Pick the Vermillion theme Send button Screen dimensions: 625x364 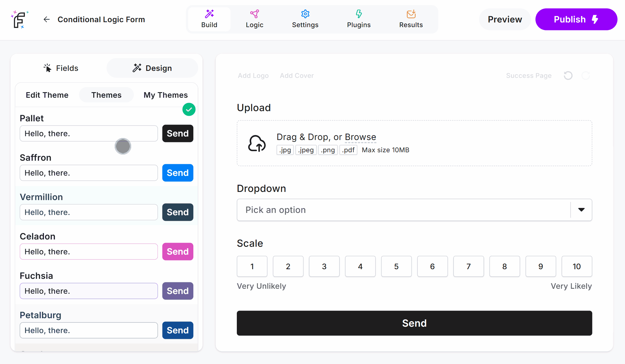click(178, 212)
